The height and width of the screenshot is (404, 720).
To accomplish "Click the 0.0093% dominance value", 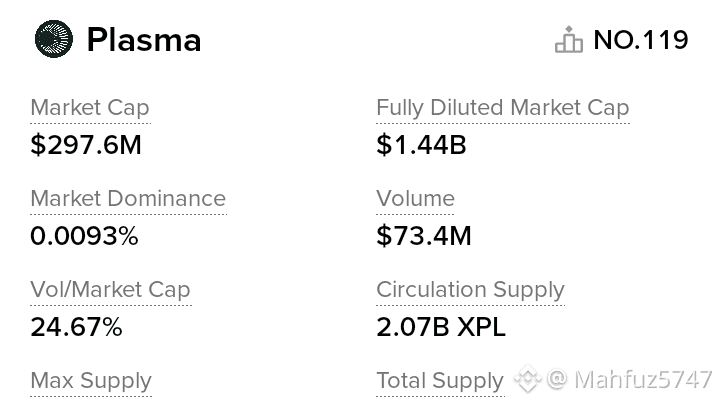I will pos(84,236).
